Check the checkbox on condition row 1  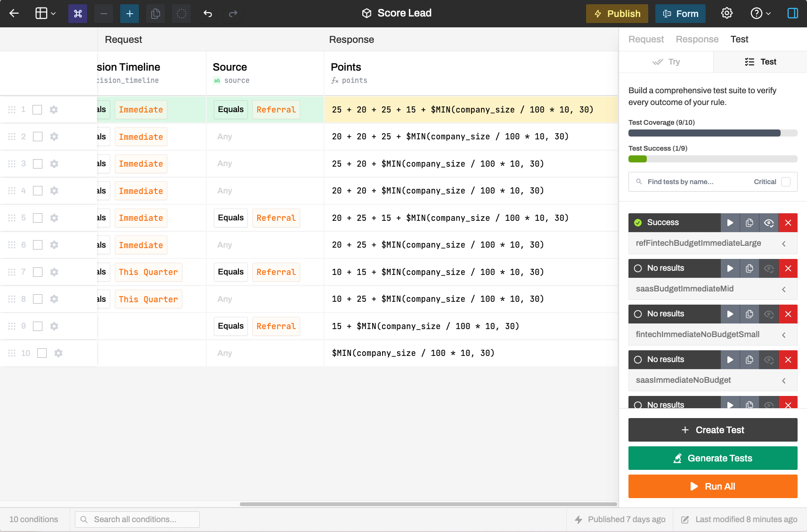(x=37, y=109)
